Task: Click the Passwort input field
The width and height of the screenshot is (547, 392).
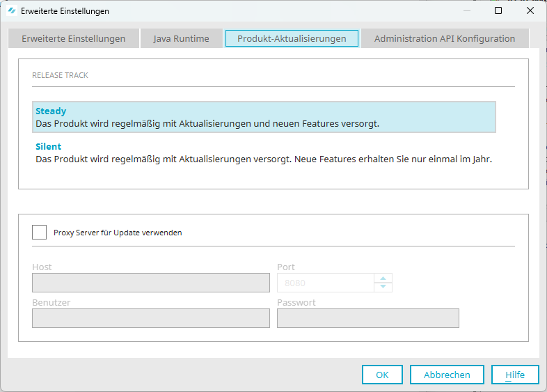Action: pyautogui.click(x=367, y=318)
